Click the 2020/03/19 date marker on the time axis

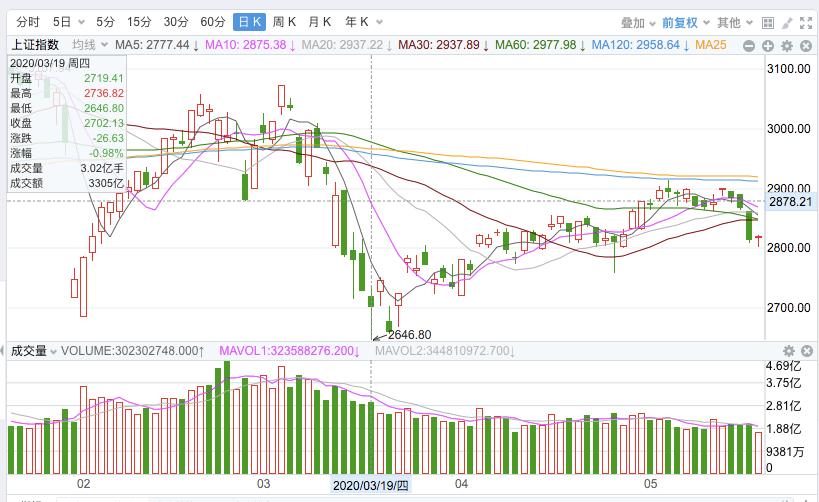(371, 485)
